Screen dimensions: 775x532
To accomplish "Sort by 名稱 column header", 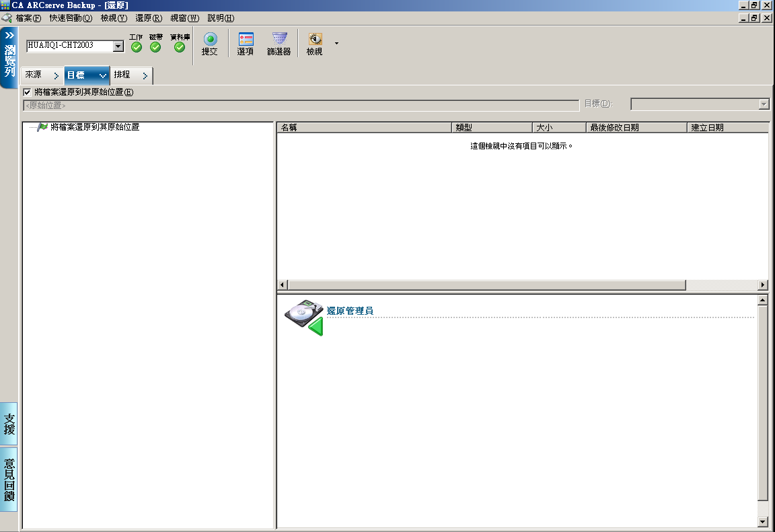I will click(x=364, y=127).
